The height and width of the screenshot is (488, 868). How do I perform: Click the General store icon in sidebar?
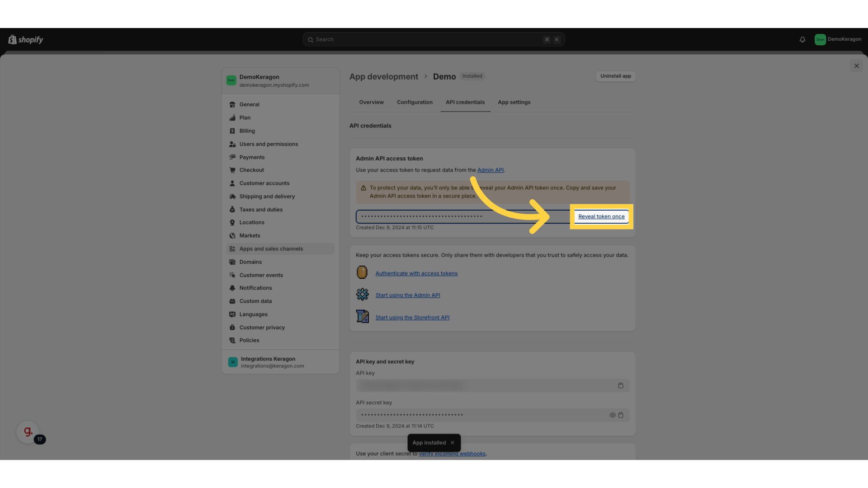(232, 104)
